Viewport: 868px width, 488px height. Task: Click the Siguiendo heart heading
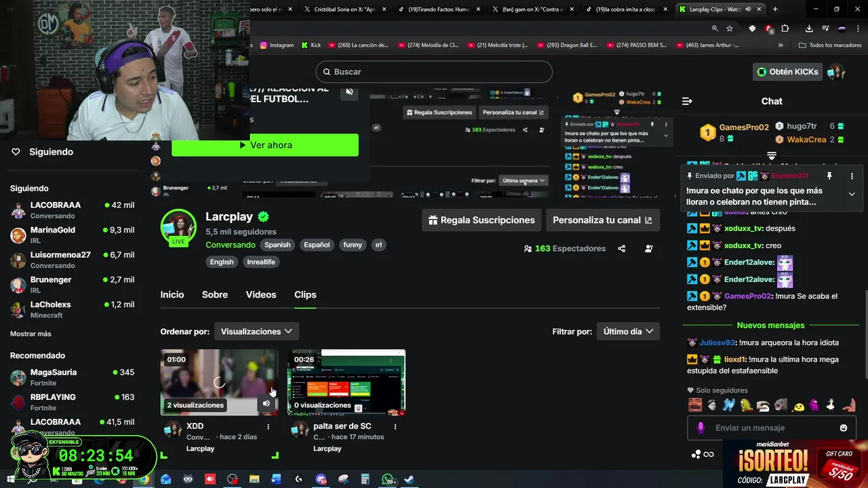(x=42, y=152)
